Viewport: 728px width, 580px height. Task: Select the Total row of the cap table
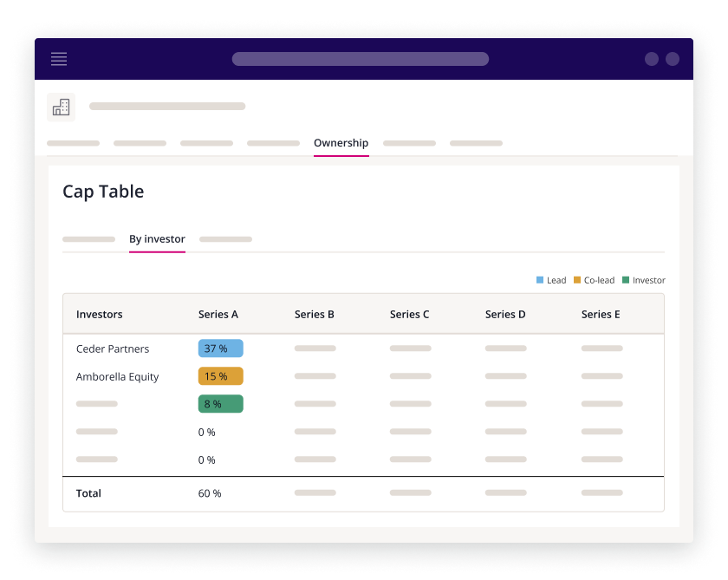point(88,492)
